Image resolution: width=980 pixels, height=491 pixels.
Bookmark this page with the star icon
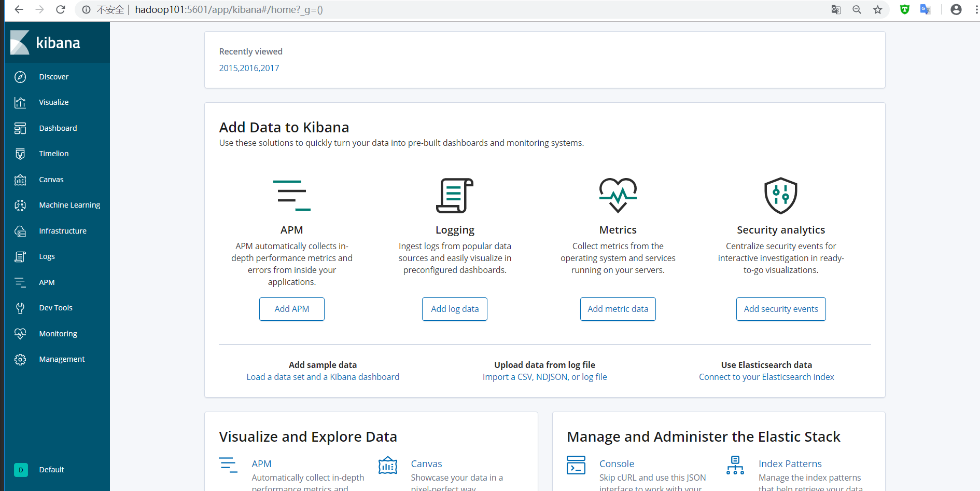[x=877, y=9]
